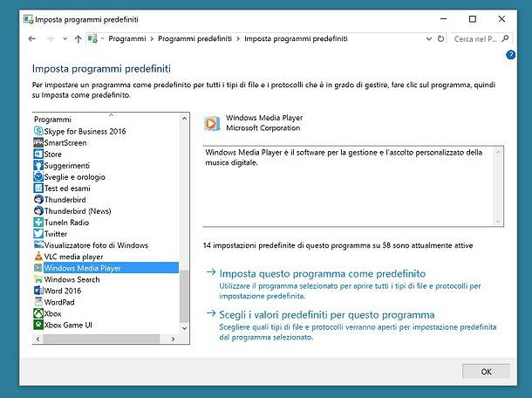532x398 pixels.
Task: Click Programmi predefiniti breadcrumb
Action: 194,38
